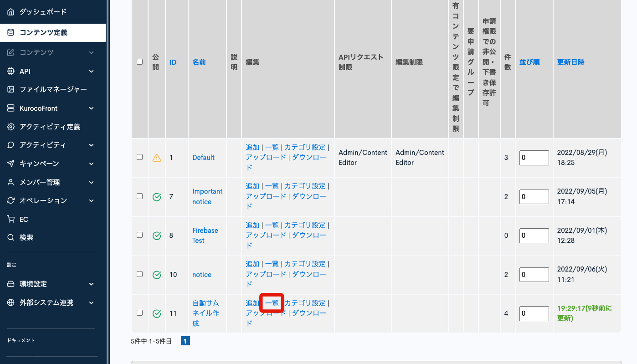Expand the コンテンツ sidebar submenu chevron
The height and width of the screenshot is (364, 637).
pyautogui.click(x=92, y=53)
